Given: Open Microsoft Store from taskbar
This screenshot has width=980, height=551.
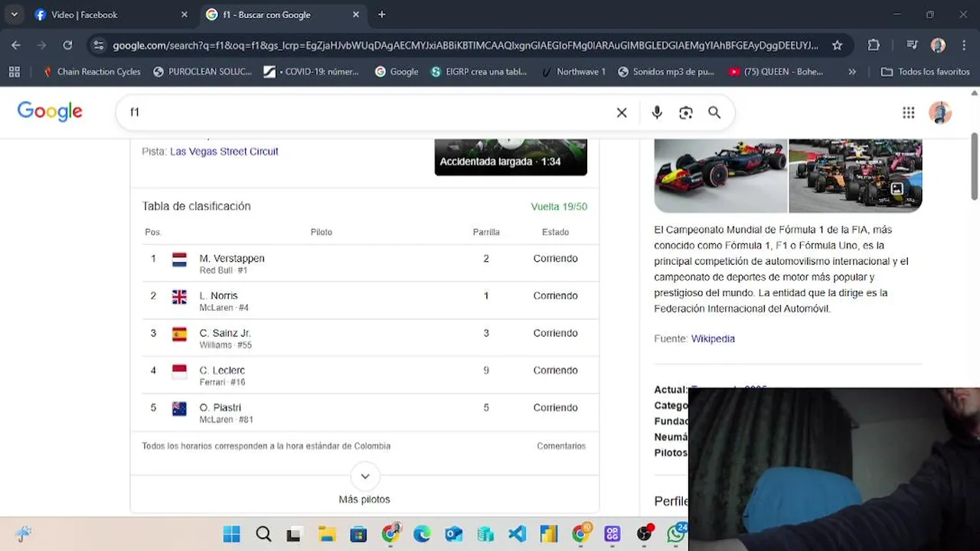Looking at the screenshot, I should coord(358,534).
